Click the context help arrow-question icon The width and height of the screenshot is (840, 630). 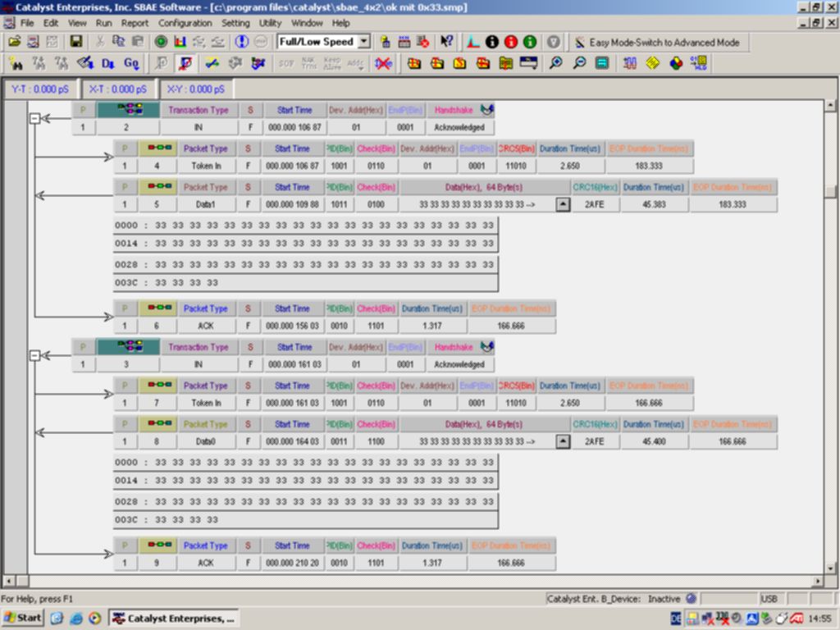pos(446,41)
